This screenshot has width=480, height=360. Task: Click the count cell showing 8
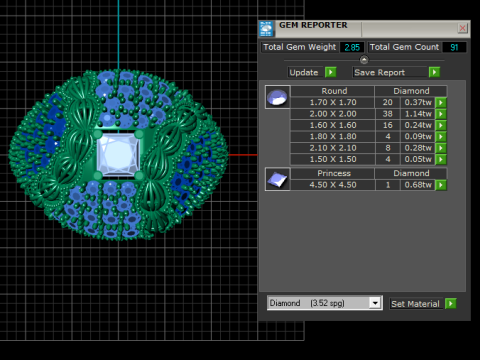tap(388, 148)
